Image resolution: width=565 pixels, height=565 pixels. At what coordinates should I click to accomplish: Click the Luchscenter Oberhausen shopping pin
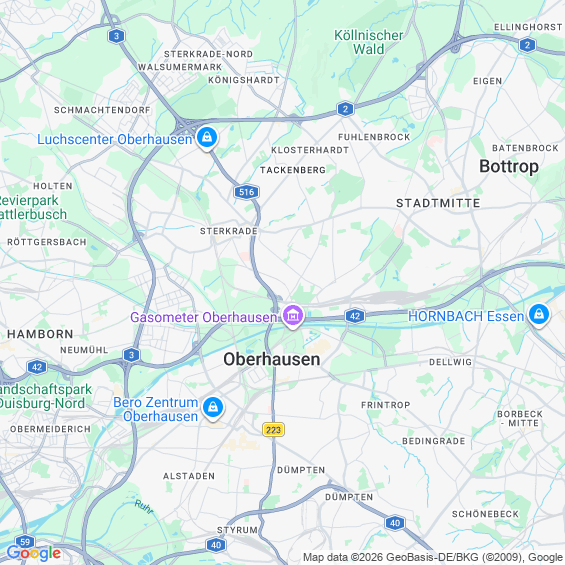click(x=207, y=138)
